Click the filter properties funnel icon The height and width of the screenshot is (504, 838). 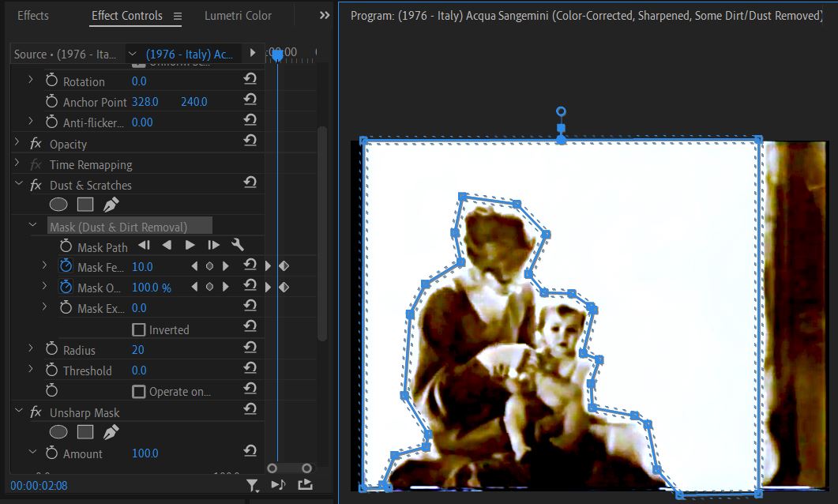coord(252,485)
